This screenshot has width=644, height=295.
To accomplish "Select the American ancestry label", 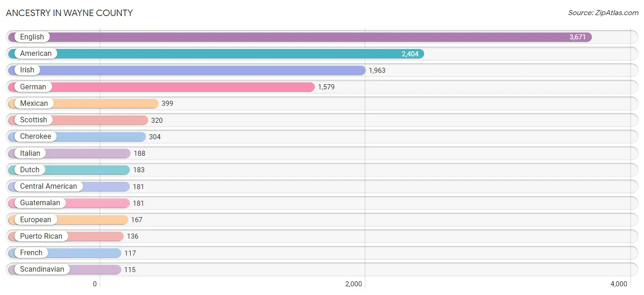I will tap(36, 54).
